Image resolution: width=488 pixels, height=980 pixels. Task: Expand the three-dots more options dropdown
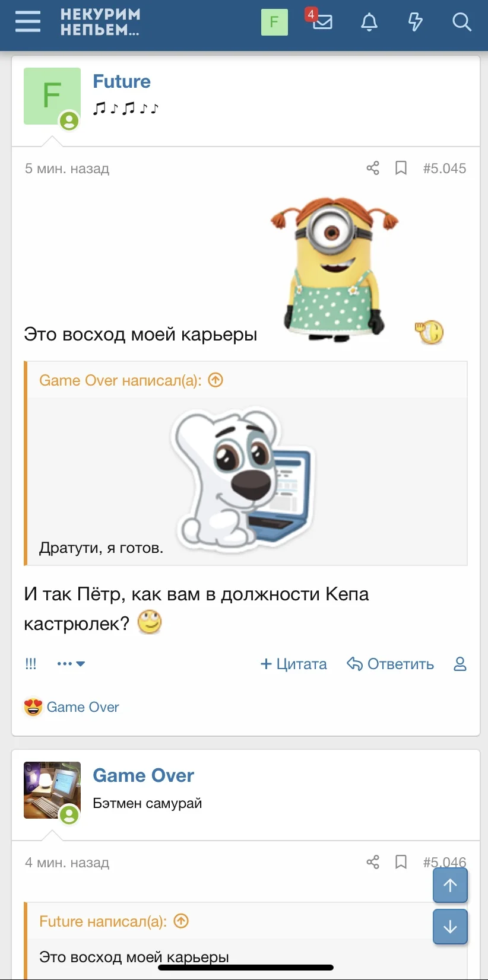(x=71, y=664)
